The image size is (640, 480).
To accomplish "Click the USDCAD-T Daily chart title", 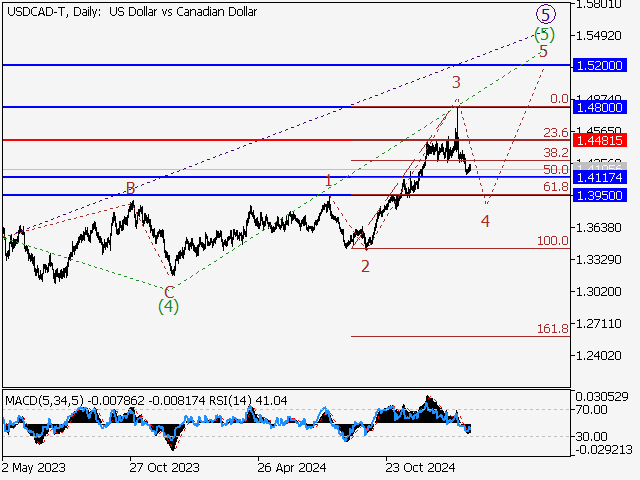I will 130,12.
